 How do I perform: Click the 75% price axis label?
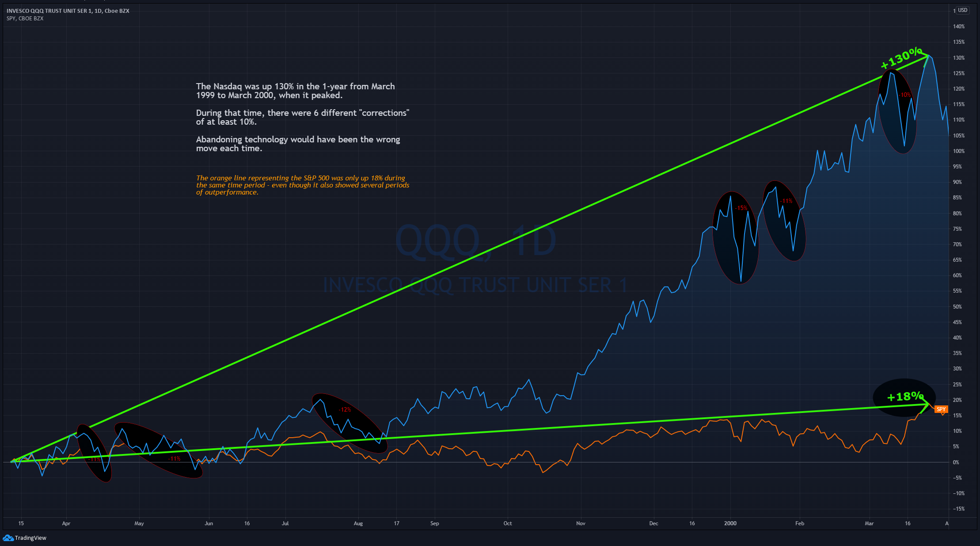(957, 229)
